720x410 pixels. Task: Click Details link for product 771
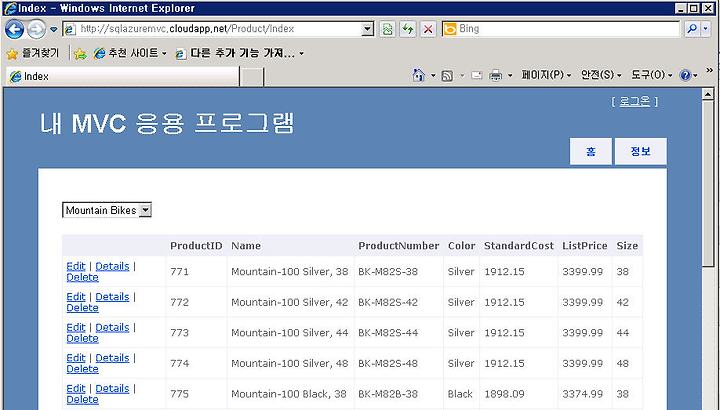112,266
